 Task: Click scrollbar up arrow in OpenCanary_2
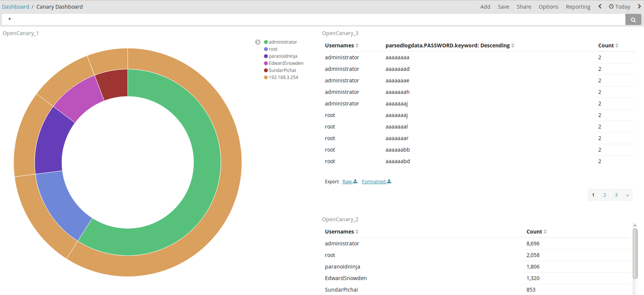click(x=635, y=226)
